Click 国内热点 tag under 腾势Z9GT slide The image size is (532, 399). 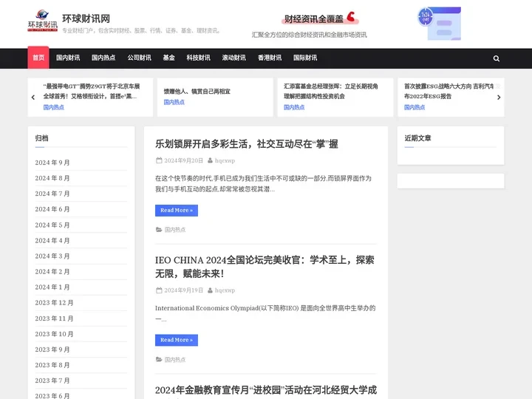[54, 107]
